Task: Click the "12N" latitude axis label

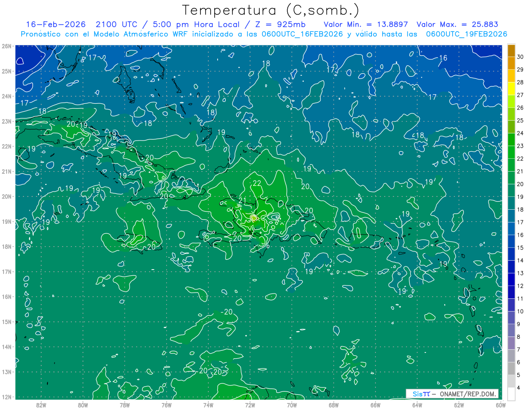Action: click(6, 397)
